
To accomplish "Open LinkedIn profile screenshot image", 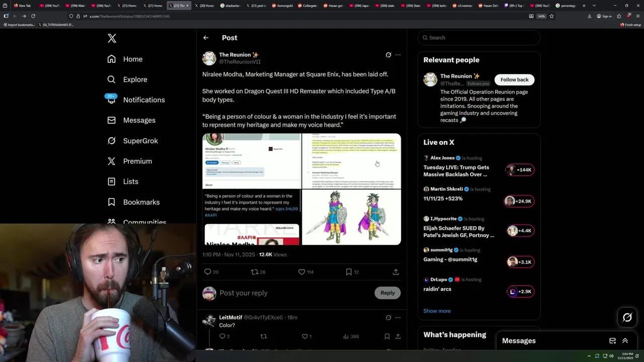I will (252, 161).
